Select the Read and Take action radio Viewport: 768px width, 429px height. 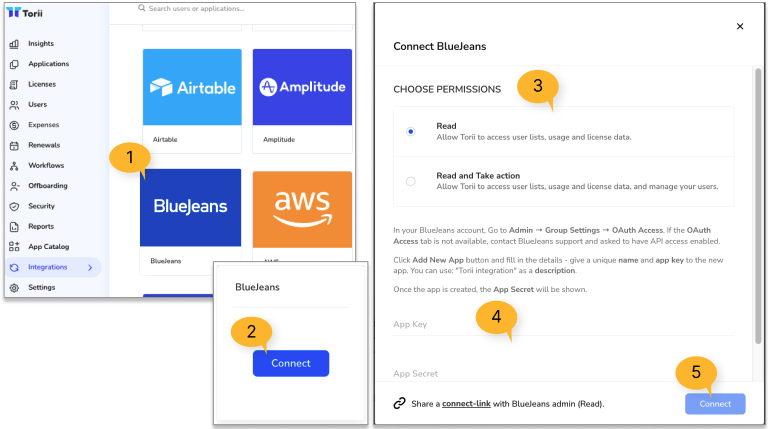(410, 181)
